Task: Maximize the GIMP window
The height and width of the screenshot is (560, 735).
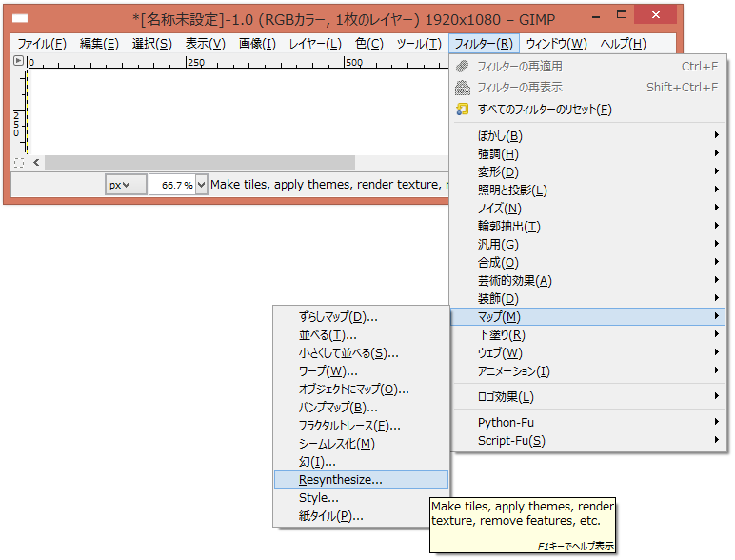Action: (x=622, y=15)
